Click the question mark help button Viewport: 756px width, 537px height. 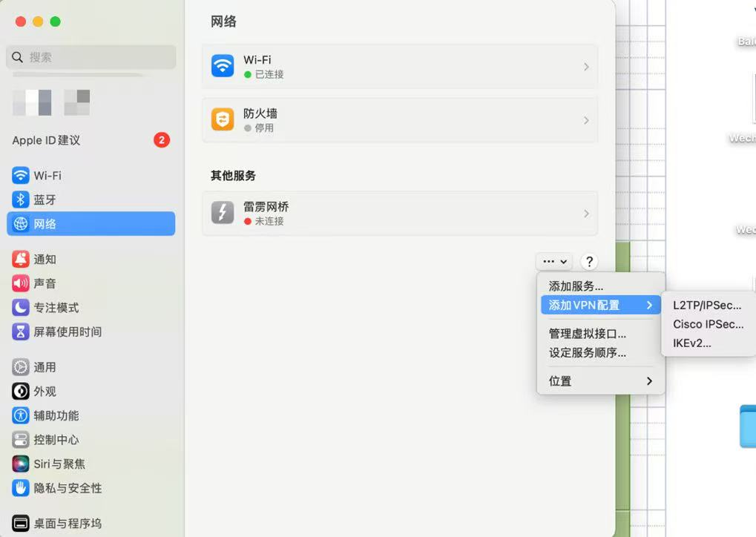tap(589, 261)
